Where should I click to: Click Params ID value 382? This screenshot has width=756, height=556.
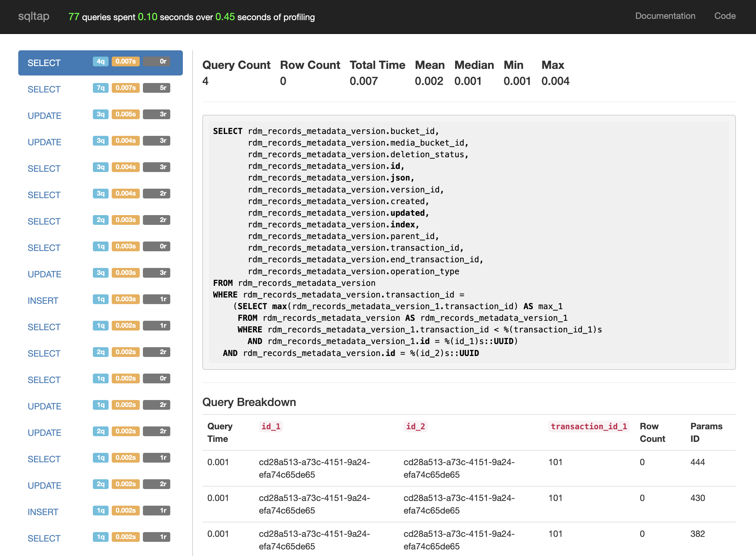point(698,534)
